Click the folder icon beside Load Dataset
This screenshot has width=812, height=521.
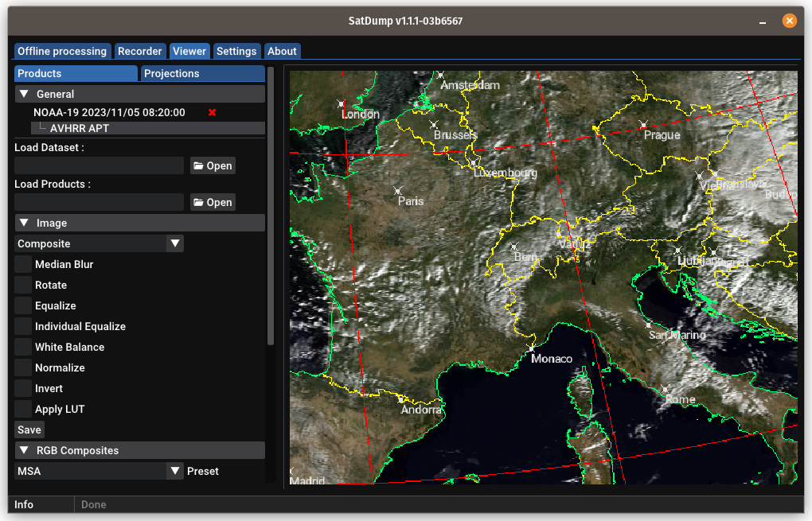pyautogui.click(x=198, y=165)
